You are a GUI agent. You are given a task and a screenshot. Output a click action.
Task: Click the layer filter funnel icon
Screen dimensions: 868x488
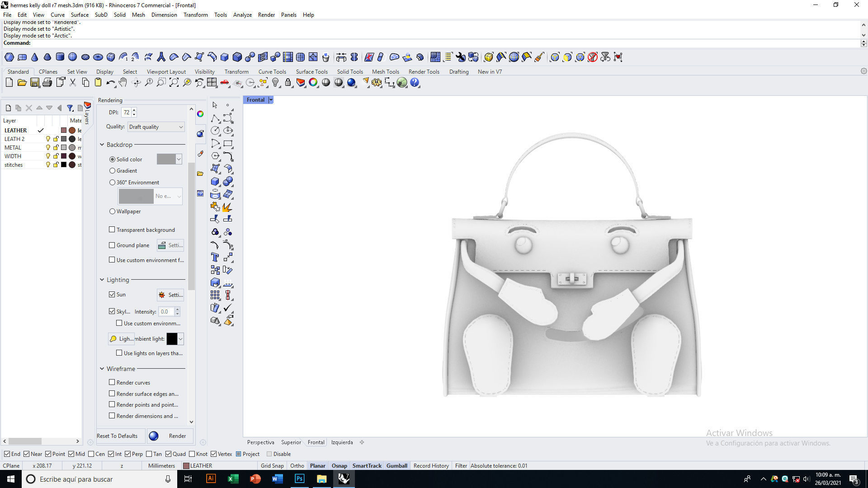tap(70, 108)
